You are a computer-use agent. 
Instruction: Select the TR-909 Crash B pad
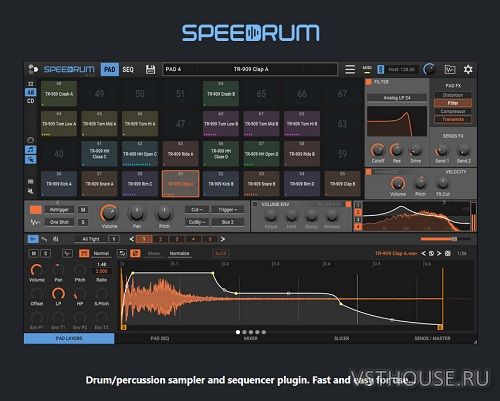pos(221,94)
